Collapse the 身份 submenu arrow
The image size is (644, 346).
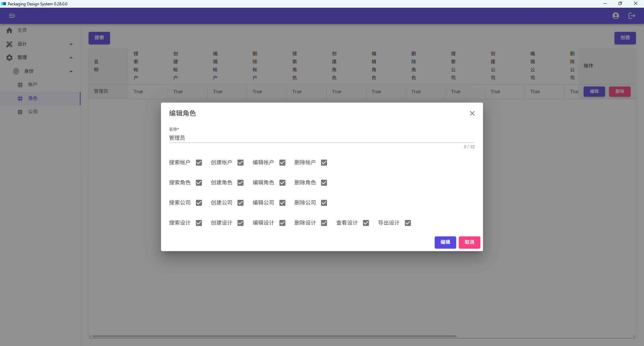[x=71, y=71]
